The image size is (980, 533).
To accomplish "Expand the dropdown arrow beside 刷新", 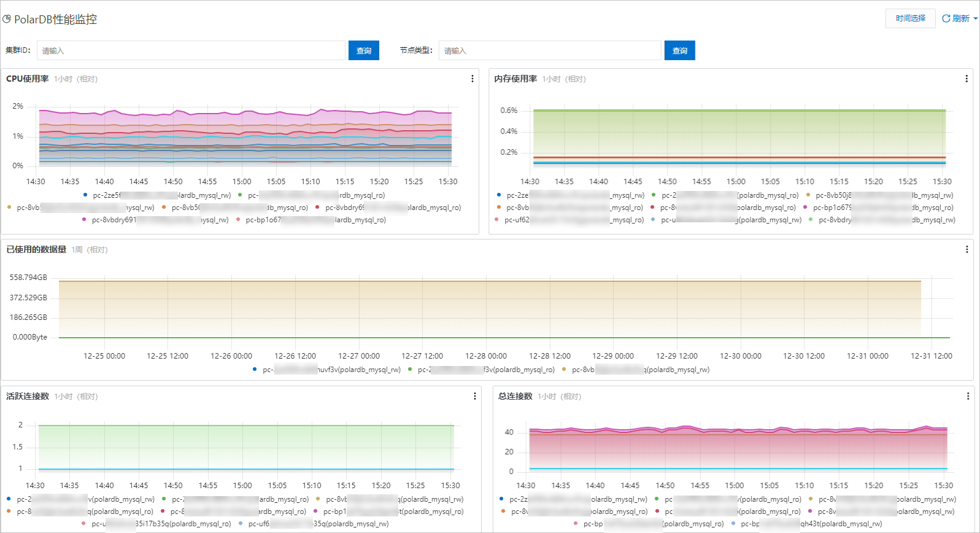I will (976, 18).
